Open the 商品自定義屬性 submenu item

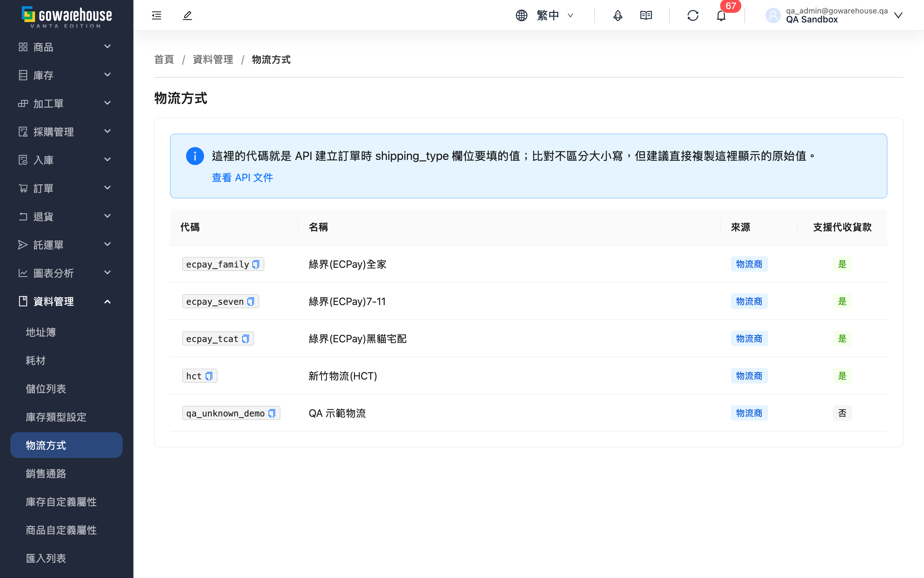66,530
